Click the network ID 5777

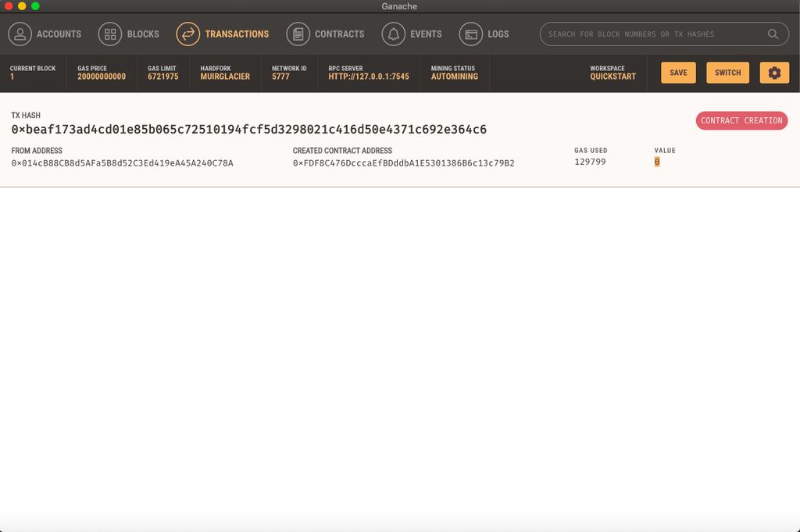pyautogui.click(x=280, y=77)
